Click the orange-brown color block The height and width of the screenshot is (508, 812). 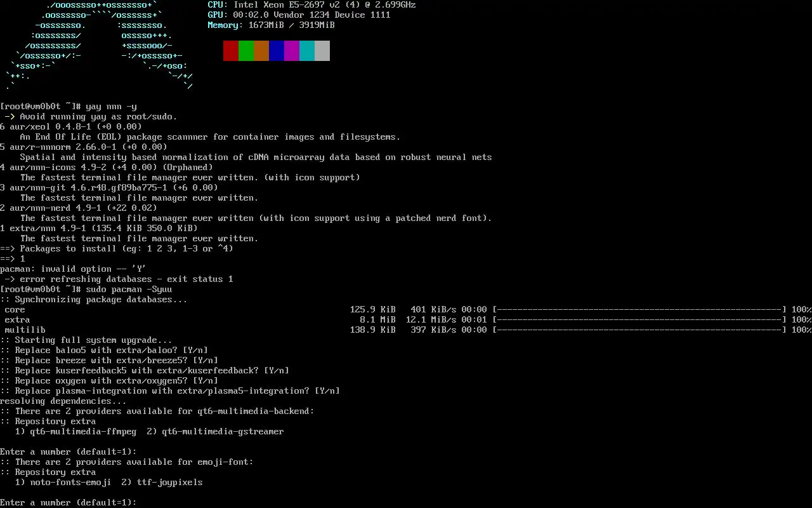[261, 51]
